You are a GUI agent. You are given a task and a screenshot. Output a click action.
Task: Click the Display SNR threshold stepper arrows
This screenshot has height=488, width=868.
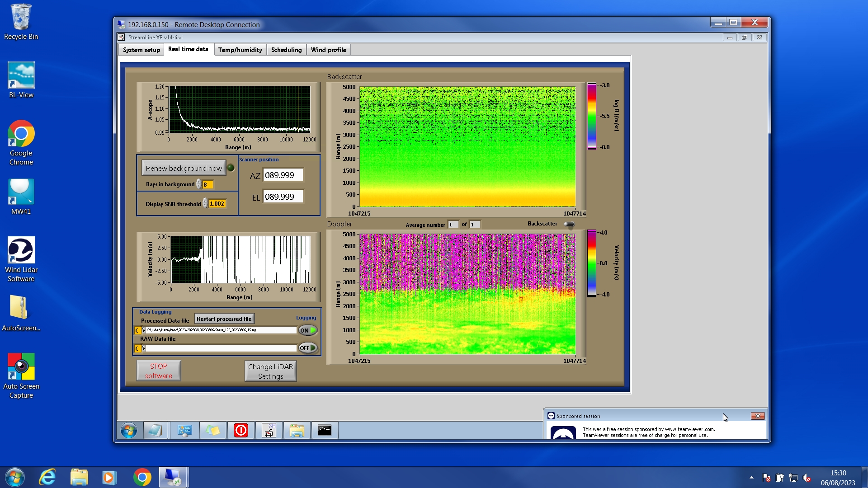coord(205,203)
